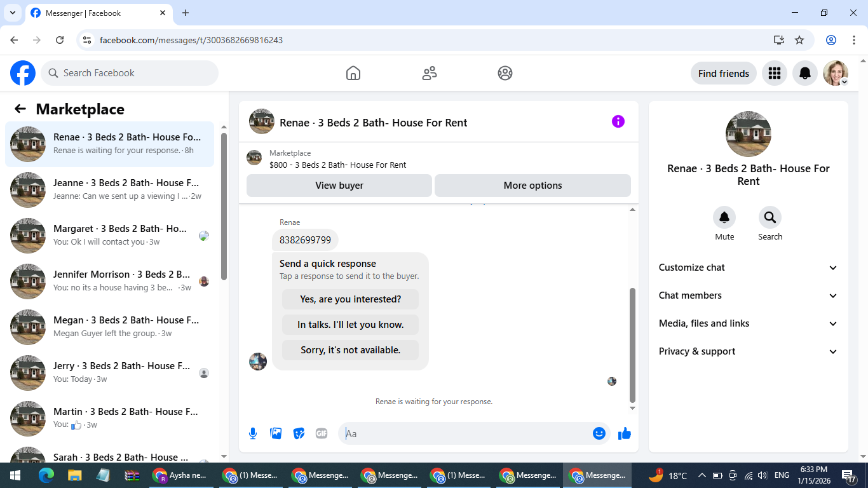Image resolution: width=868 pixels, height=488 pixels.
Task: Open Windows Start menu
Action: click(x=15, y=475)
